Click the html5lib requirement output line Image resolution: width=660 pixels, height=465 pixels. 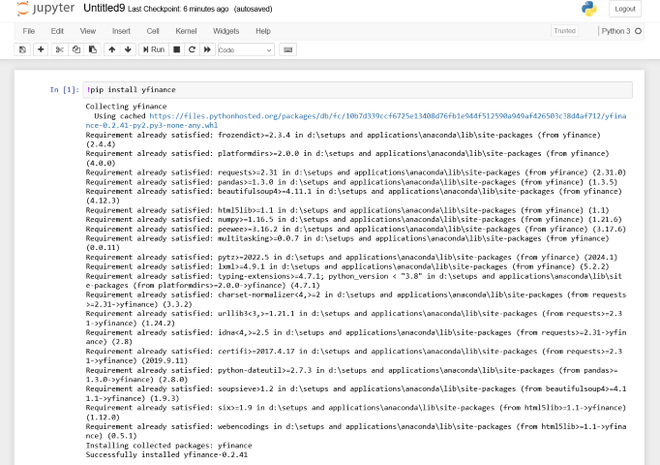click(x=347, y=210)
